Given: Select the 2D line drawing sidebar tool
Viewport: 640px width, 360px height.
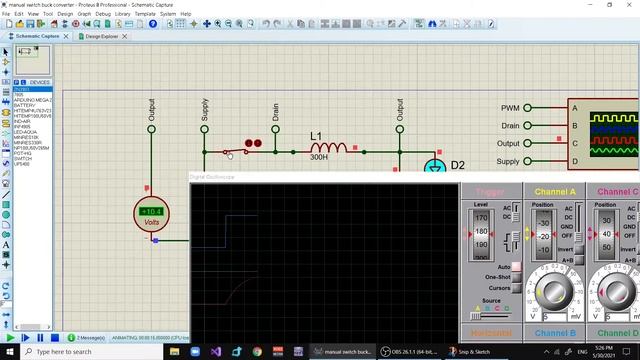Looking at the screenshot, I should (x=6, y=195).
